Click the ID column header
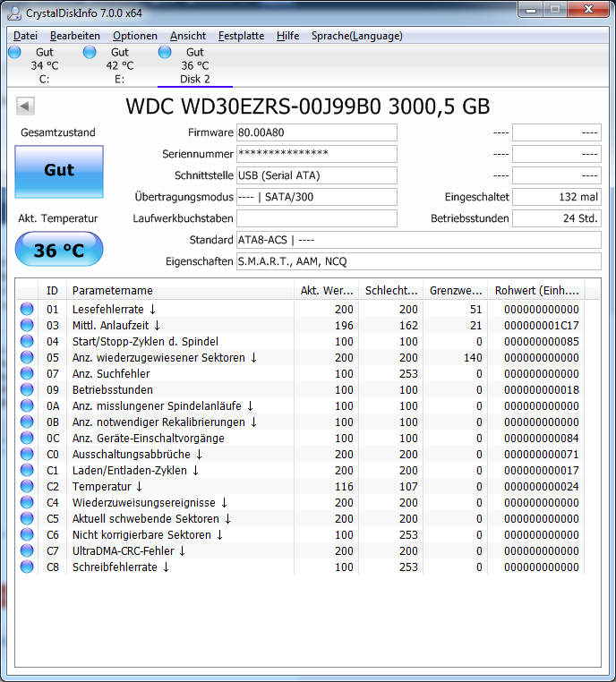Image resolution: width=616 pixels, height=682 pixels. (x=52, y=290)
